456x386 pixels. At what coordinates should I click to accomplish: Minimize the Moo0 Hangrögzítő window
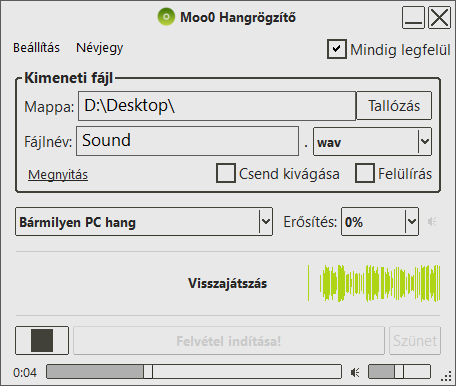pos(413,17)
